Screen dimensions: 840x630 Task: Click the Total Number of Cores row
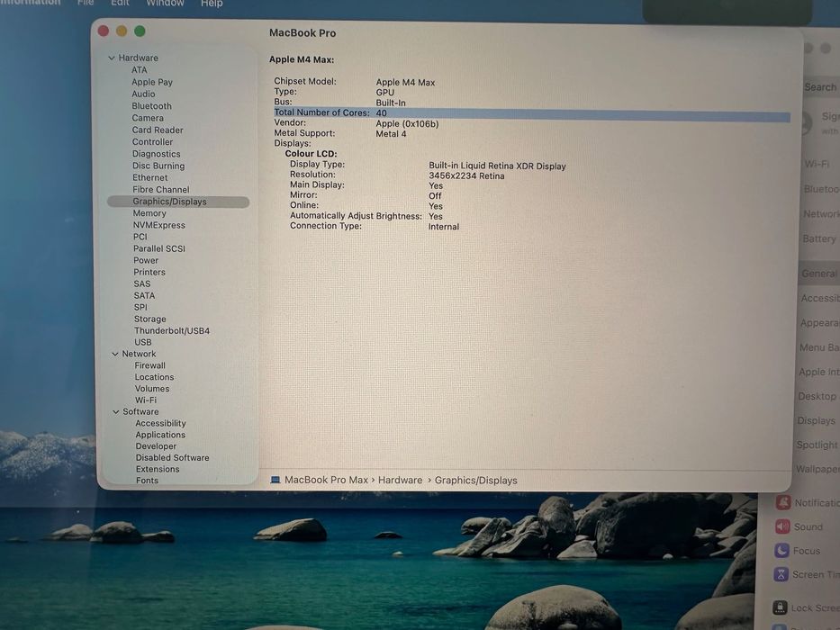click(531, 113)
